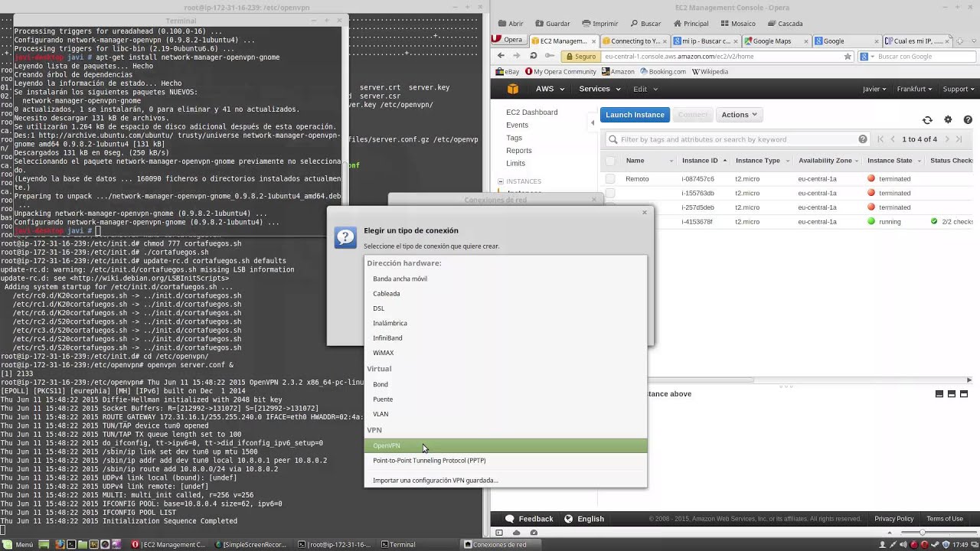
Task: Collapse the EC2 sidebar with arrow
Action: tap(592, 122)
